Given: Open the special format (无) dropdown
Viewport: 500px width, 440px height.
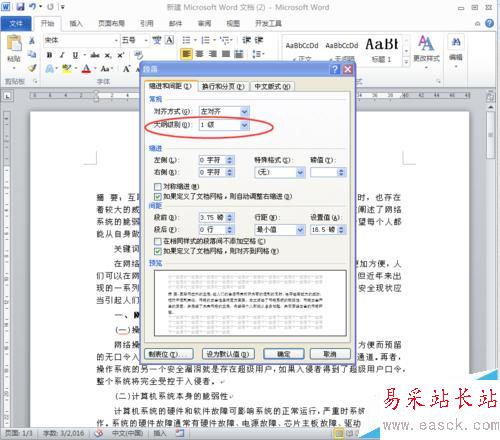Looking at the screenshot, I should pyautogui.click(x=300, y=172).
